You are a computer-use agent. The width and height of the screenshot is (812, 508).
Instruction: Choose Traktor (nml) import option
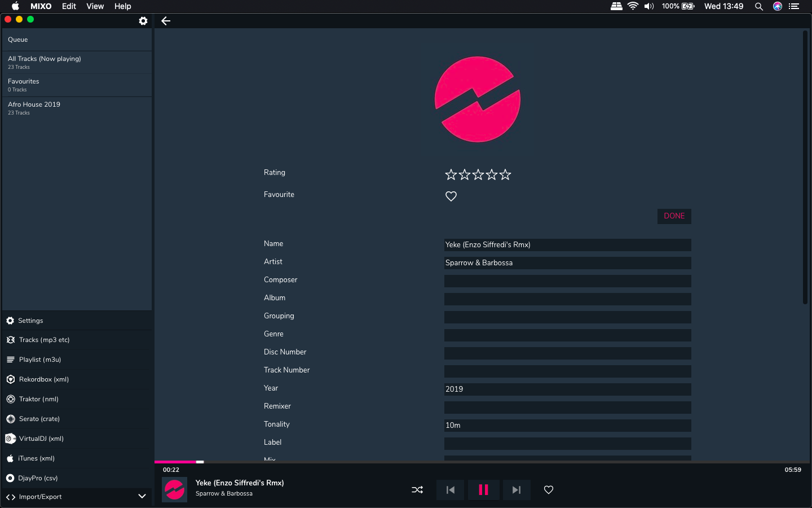point(39,399)
